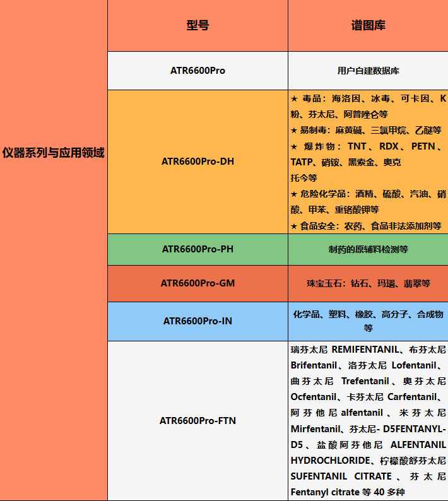Click the star bullet before 危险化学品
Screen dimensions: 448x501
pyautogui.click(x=294, y=194)
